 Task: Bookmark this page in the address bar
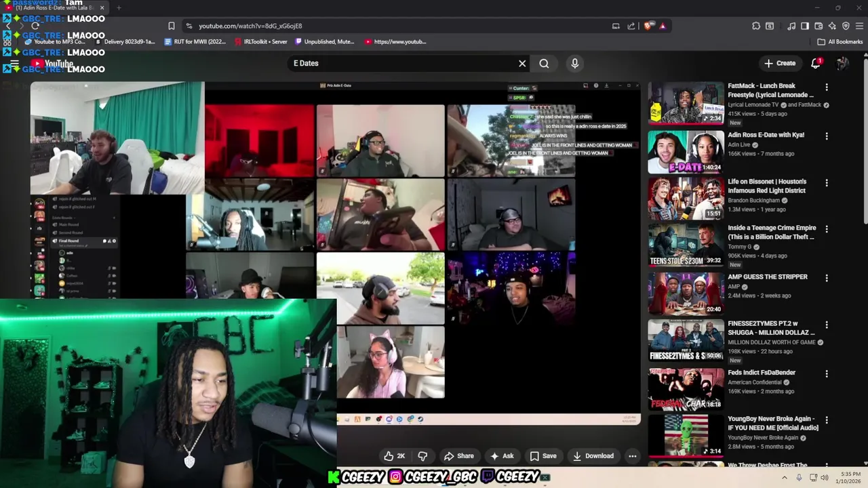tap(172, 26)
